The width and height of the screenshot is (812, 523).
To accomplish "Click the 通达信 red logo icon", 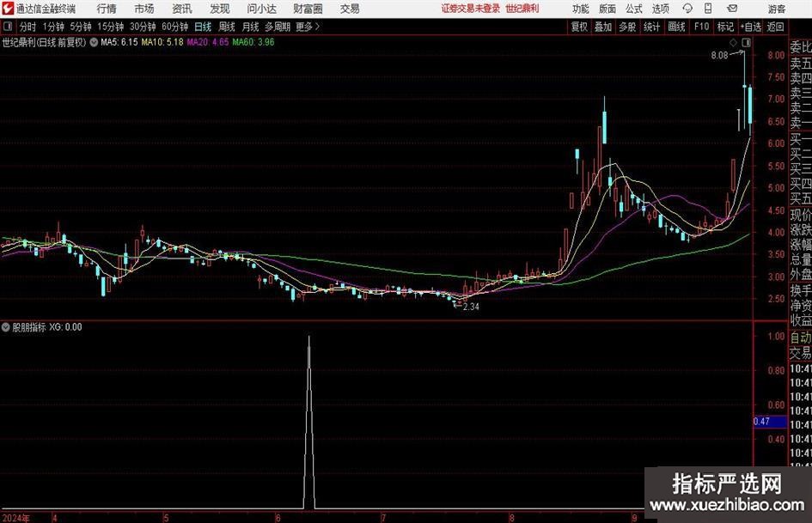I will click(x=8, y=9).
